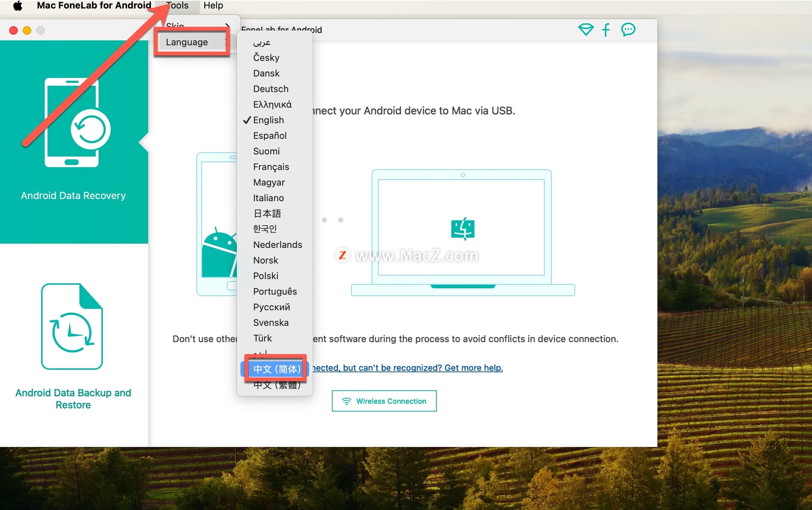Viewport: 812px width, 510px height.
Task: Open the Help menu
Action: 213,5
